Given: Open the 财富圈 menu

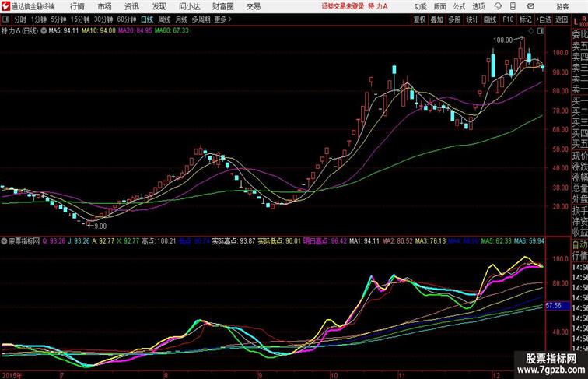Looking at the screenshot, I should tap(222, 6).
